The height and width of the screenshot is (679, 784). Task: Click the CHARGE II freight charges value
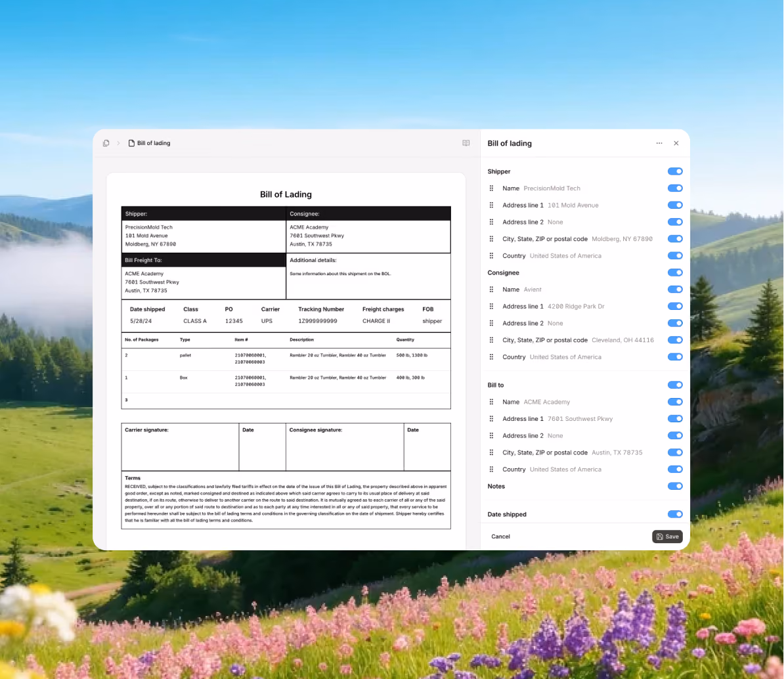[376, 321]
